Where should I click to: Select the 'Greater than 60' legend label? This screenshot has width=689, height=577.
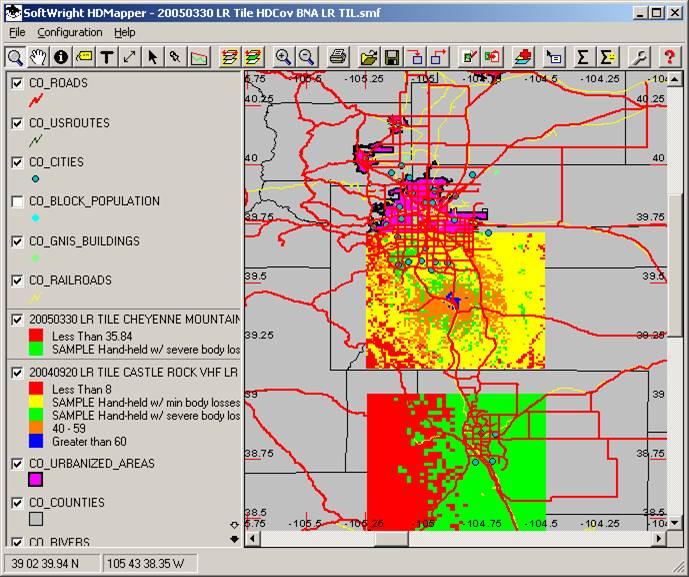click(x=89, y=442)
